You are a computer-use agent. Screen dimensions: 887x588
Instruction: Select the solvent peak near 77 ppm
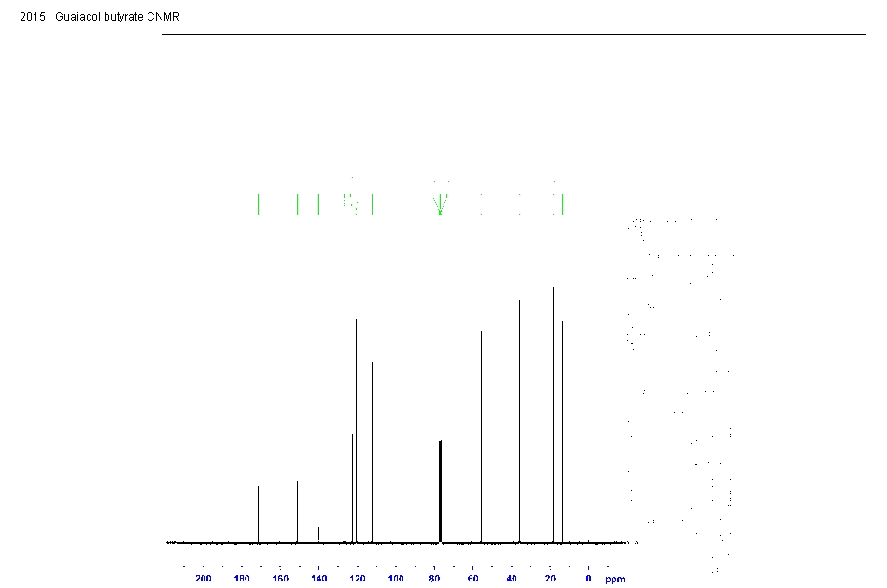tap(440, 491)
